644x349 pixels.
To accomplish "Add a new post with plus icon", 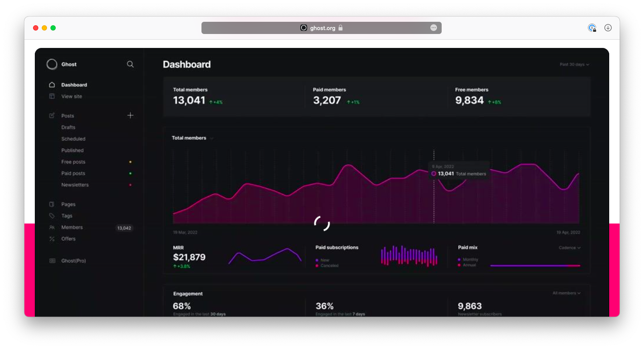I will tap(130, 115).
